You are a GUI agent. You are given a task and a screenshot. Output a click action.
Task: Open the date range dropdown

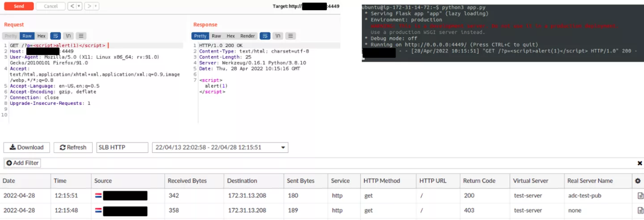pos(220,147)
